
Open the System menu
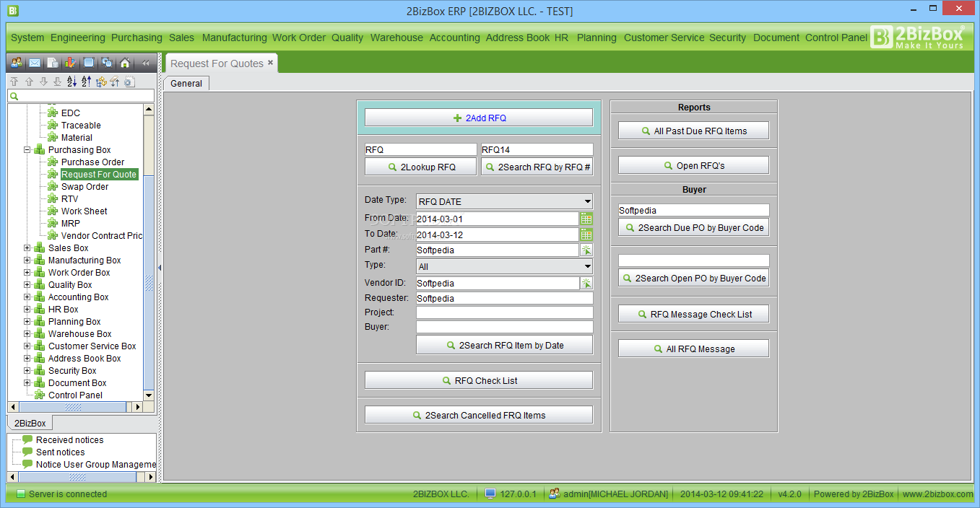(27, 38)
